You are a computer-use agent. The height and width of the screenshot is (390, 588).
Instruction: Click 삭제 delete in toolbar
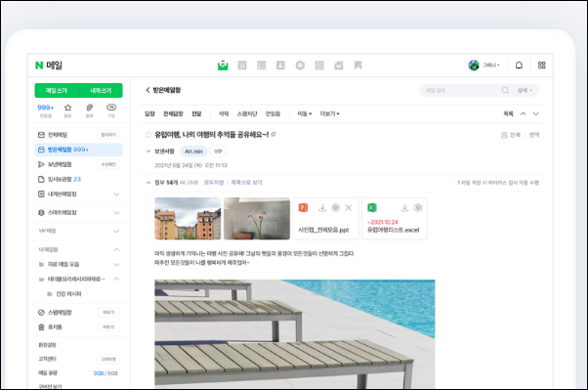224,113
